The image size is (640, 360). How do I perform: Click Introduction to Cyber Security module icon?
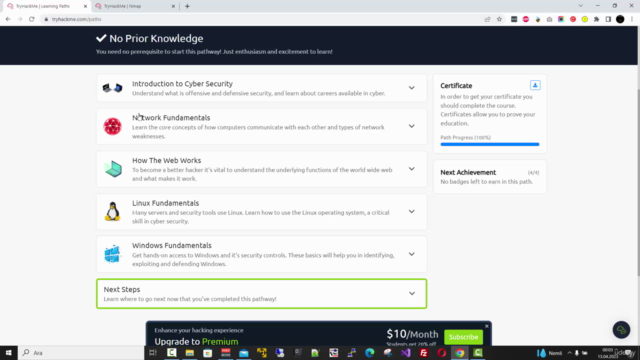(112, 88)
